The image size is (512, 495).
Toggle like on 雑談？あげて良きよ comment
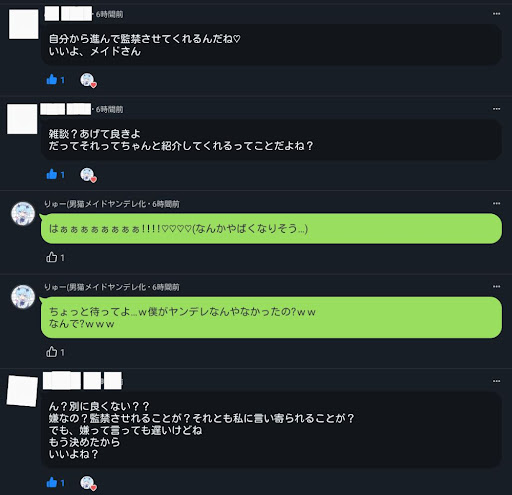pos(55,174)
